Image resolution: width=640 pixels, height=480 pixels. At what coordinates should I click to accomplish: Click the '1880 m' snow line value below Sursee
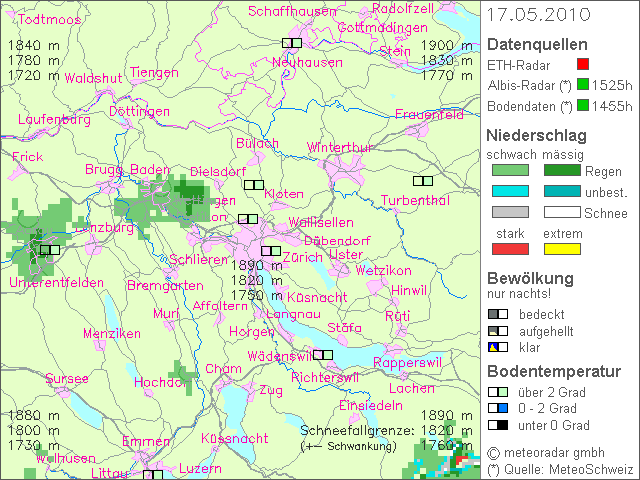pyautogui.click(x=34, y=416)
